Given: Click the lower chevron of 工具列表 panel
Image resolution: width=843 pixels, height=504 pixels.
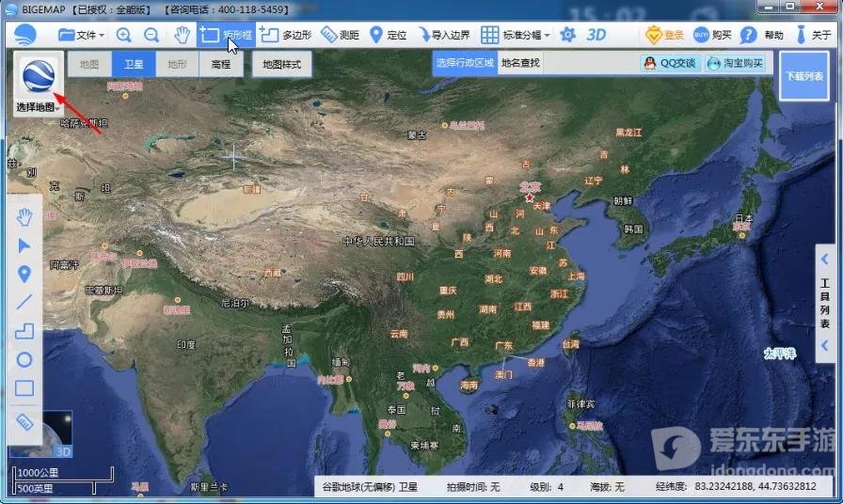Looking at the screenshot, I should (825, 346).
